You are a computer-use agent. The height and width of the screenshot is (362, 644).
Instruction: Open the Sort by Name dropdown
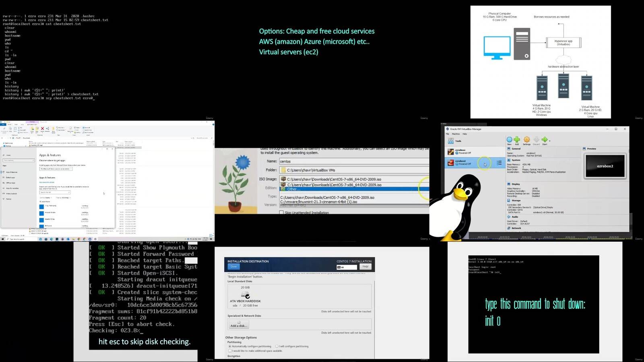coord(46,198)
